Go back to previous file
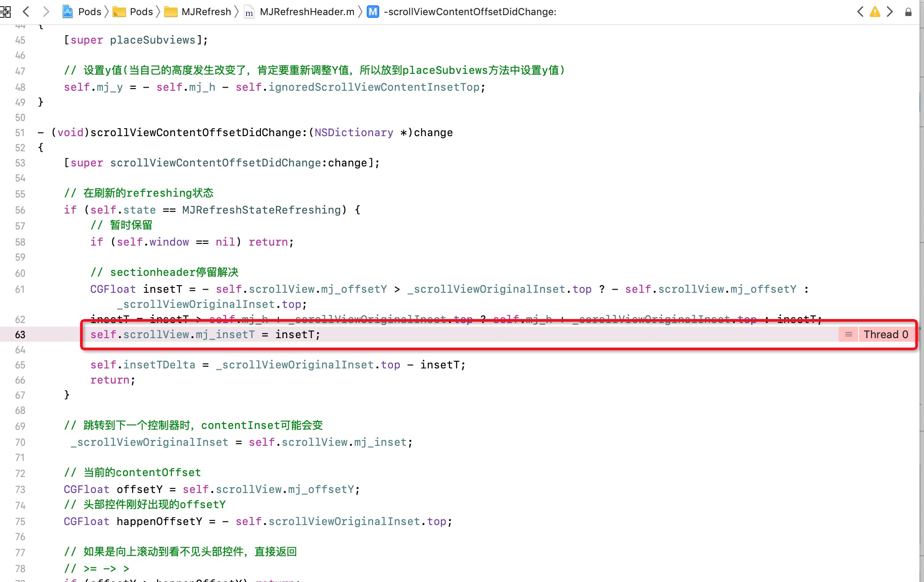The image size is (924, 582). (26, 12)
